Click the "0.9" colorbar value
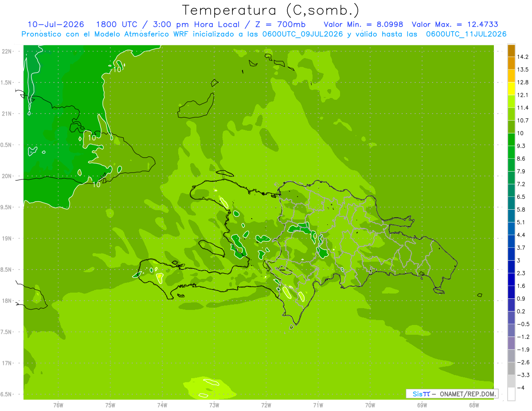The width and height of the screenshot is (532, 411). click(x=521, y=299)
